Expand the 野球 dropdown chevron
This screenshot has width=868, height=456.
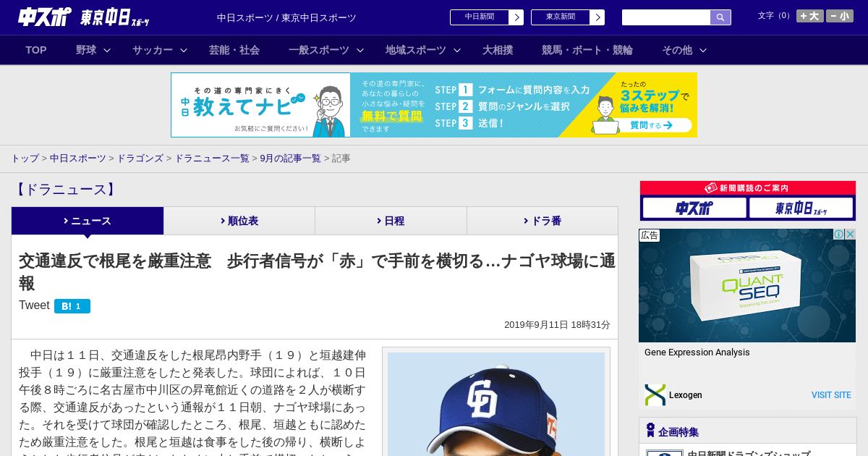(x=107, y=50)
